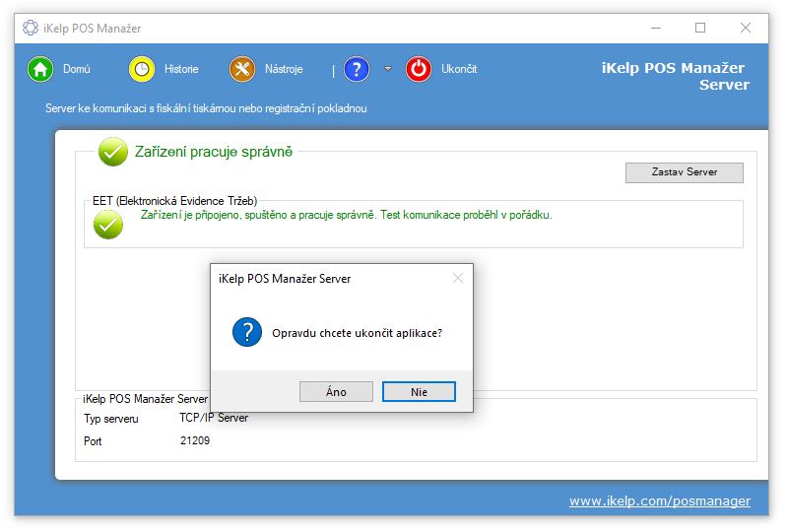Expand the dropdown arrow next to help
The width and height of the screenshot is (788, 532).
(x=388, y=69)
